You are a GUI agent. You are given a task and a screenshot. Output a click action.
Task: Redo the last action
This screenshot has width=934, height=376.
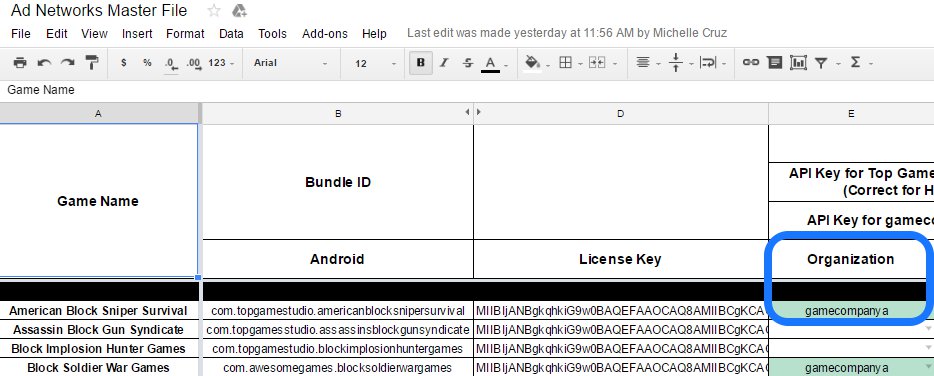tap(67, 63)
